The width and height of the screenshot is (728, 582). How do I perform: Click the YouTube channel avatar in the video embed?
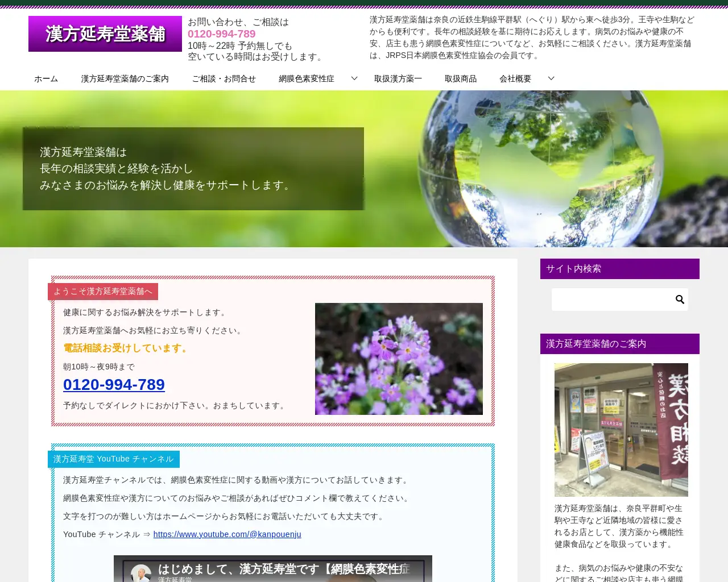pos(141,571)
